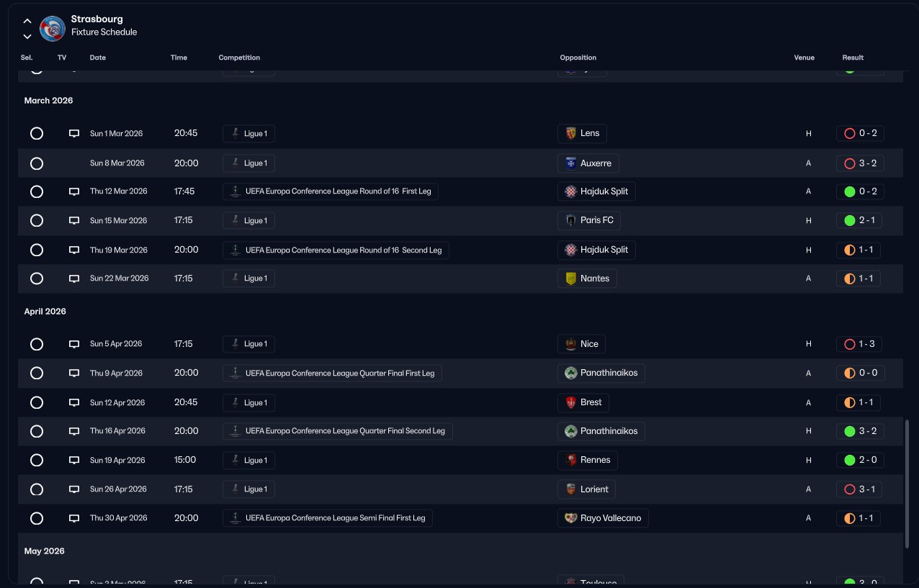Click the Brest club badge icon

point(571,402)
